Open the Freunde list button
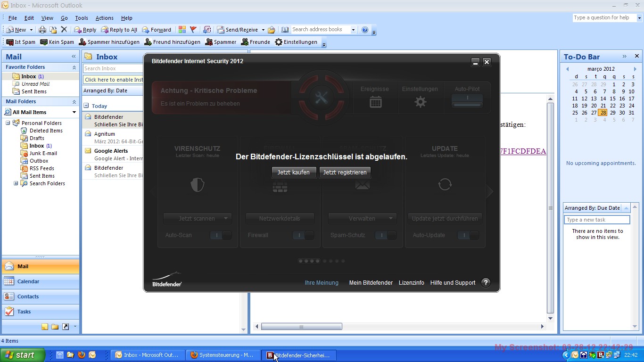The width and height of the screenshot is (644, 362). click(256, 42)
